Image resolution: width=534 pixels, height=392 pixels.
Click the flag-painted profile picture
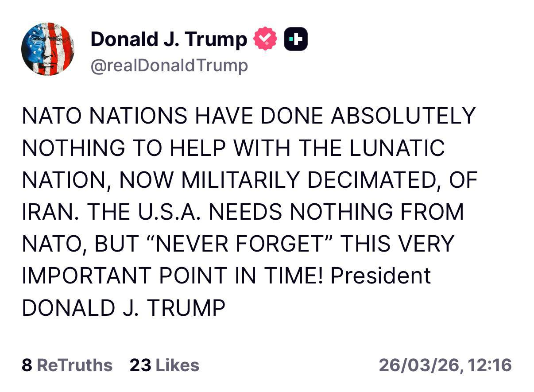coord(48,48)
